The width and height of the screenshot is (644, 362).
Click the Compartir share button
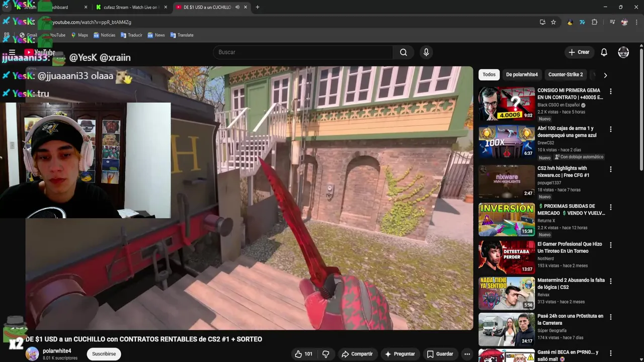point(357,354)
